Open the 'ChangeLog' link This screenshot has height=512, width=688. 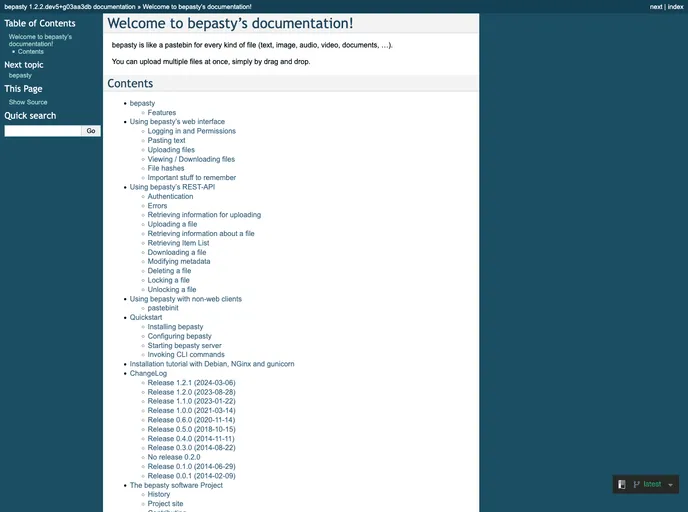click(x=148, y=373)
